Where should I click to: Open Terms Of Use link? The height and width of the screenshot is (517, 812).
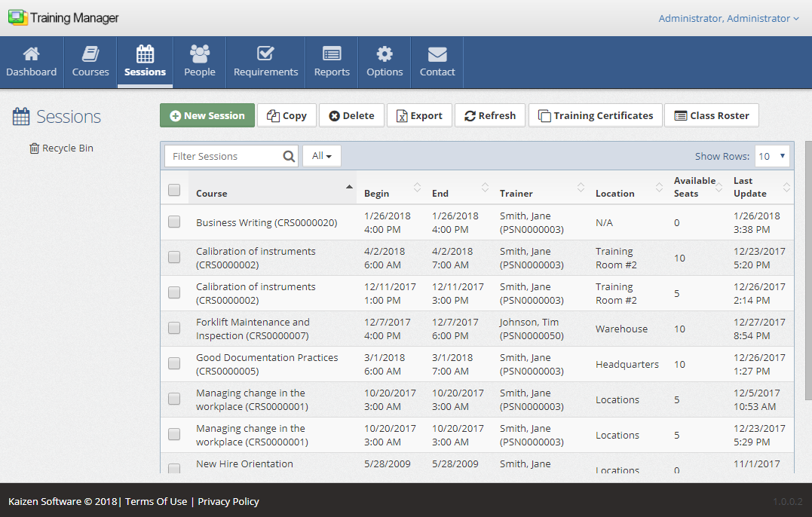[x=156, y=501]
